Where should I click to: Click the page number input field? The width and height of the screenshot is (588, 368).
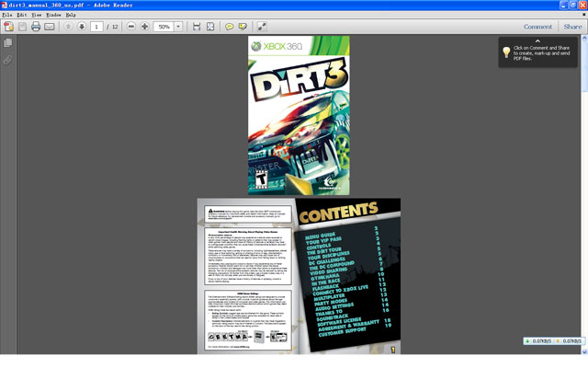click(96, 27)
